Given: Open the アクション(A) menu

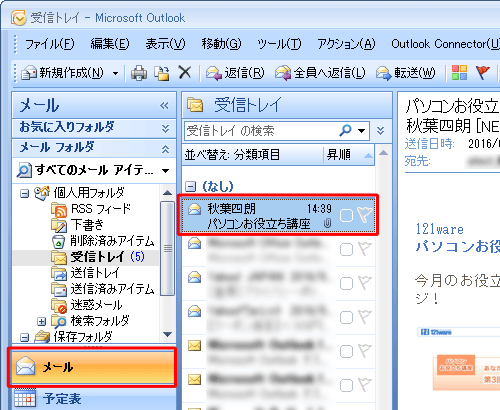Looking at the screenshot, I should (x=346, y=44).
